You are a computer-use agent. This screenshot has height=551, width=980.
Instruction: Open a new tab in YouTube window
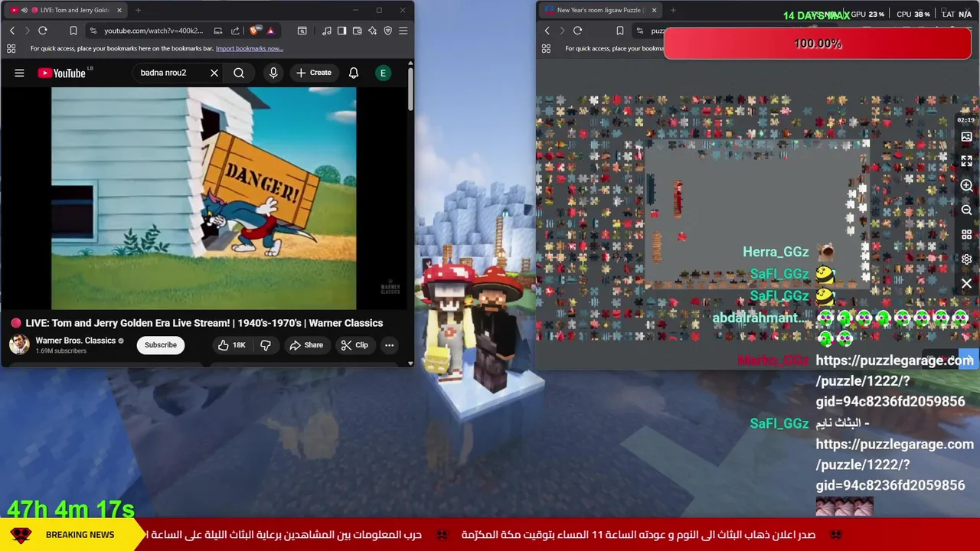138,10
